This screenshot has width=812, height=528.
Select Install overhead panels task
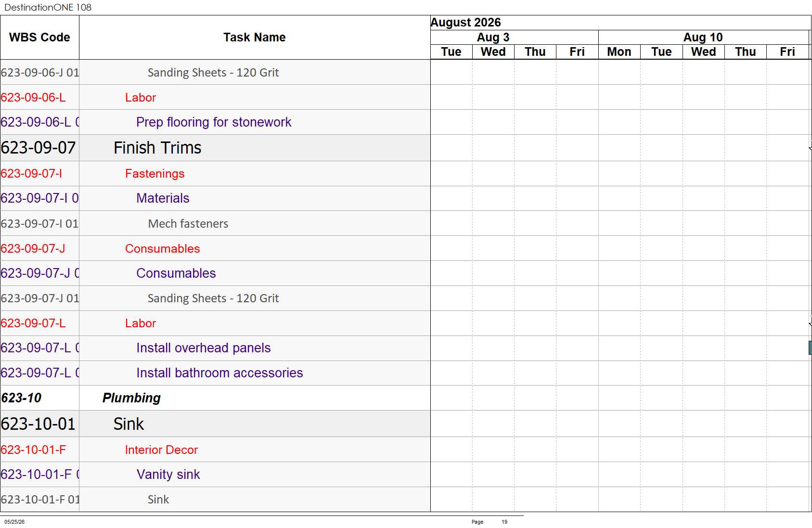click(203, 348)
